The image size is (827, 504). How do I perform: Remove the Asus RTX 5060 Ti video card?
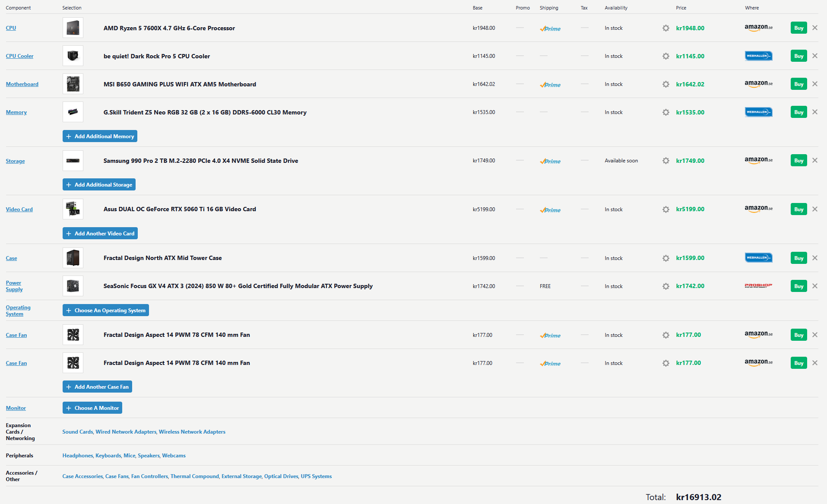point(815,209)
